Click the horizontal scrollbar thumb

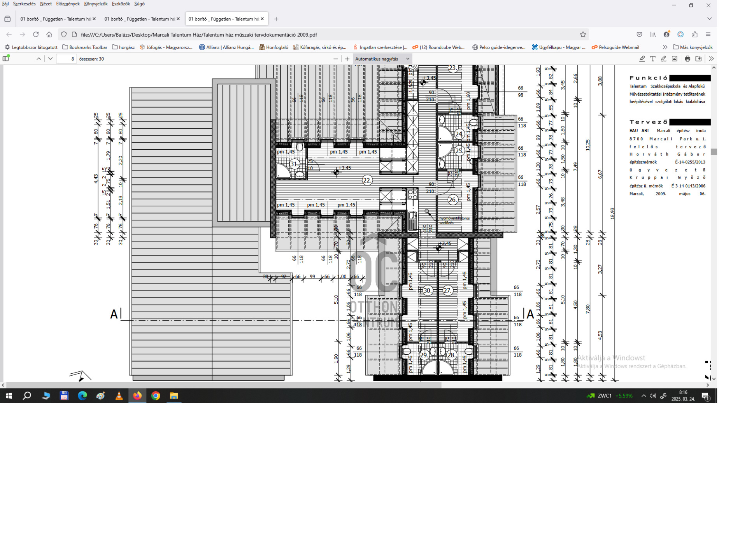click(x=224, y=385)
